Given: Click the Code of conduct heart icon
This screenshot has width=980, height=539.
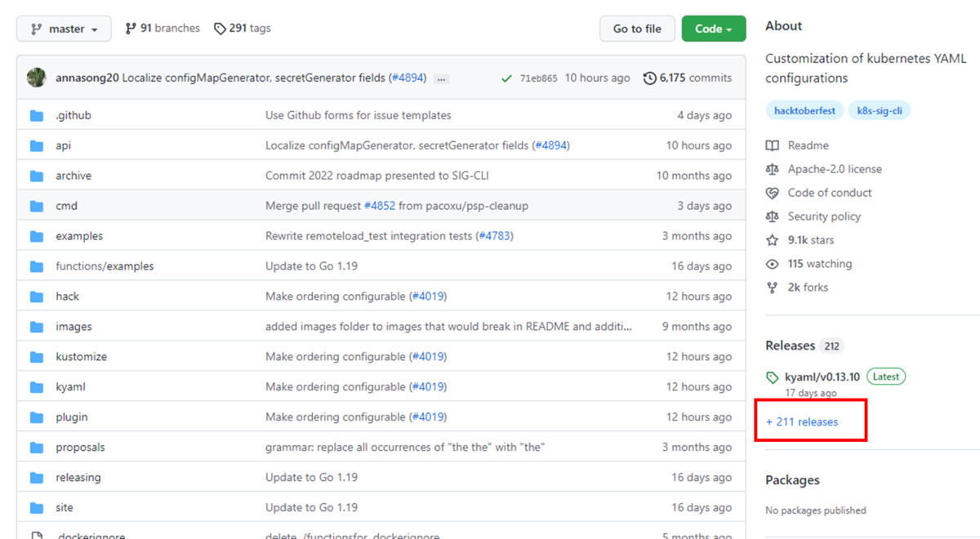Looking at the screenshot, I should click(773, 193).
